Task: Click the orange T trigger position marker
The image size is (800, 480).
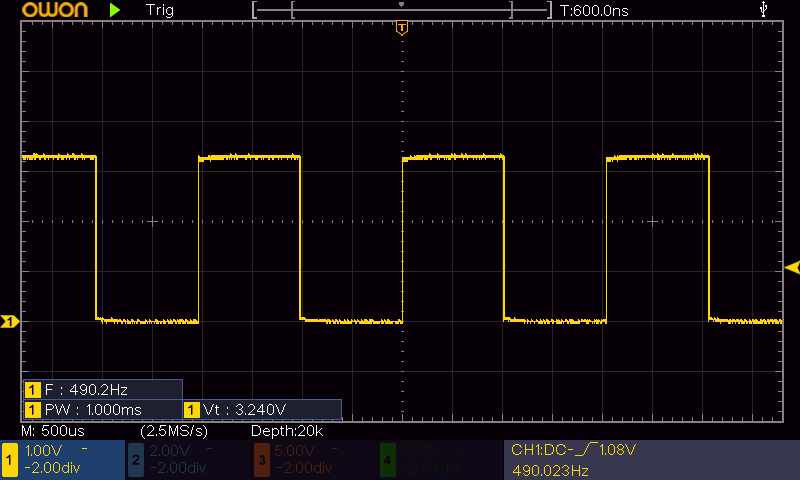Action: [x=402, y=27]
